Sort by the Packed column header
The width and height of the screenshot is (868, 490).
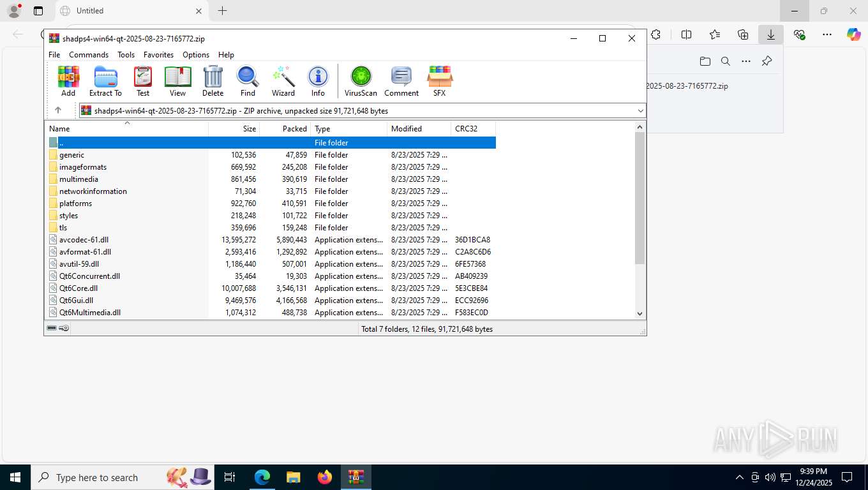285,128
